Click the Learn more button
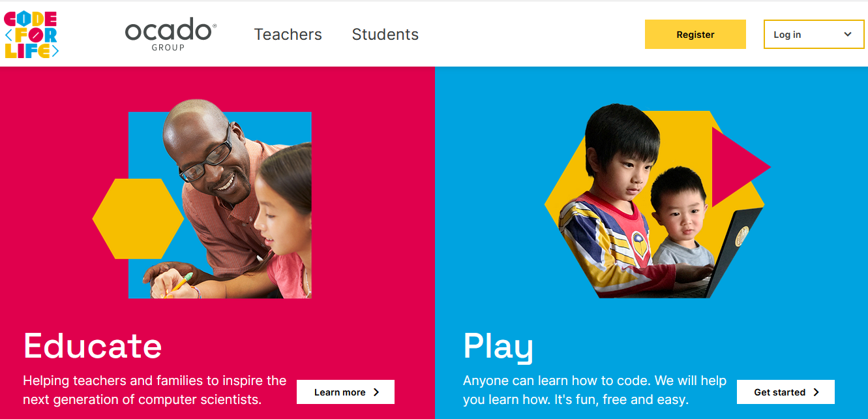 pyautogui.click(x=346, y=392)
